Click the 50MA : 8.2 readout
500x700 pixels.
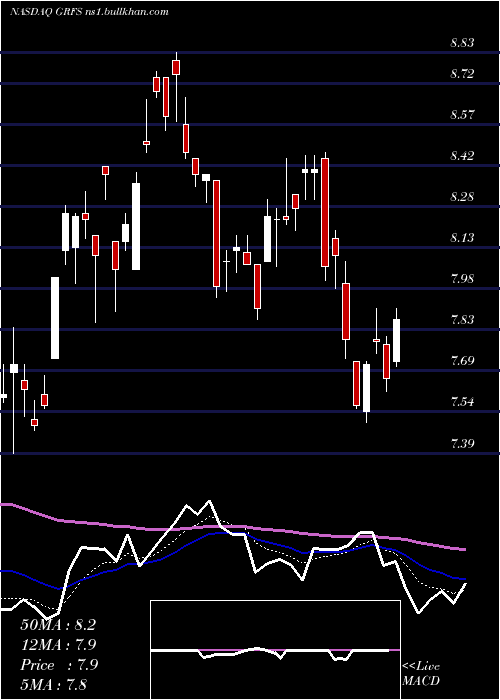click(58, 625)
